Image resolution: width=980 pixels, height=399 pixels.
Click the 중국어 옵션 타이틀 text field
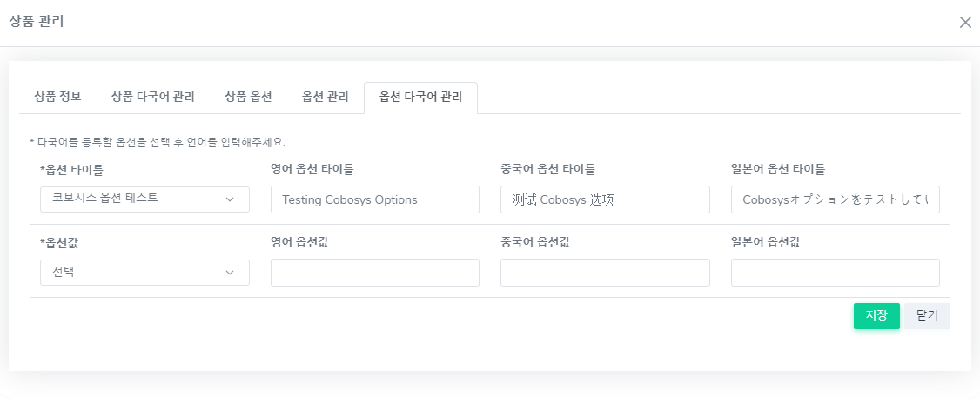point(605,199)
